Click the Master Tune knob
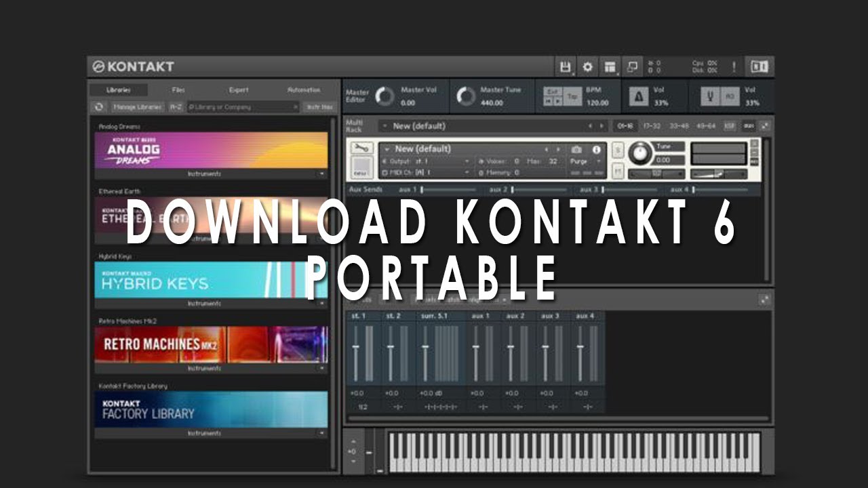The height and width of the screenshot is (488, 868). pyautogui.click(x=465, y=96)
